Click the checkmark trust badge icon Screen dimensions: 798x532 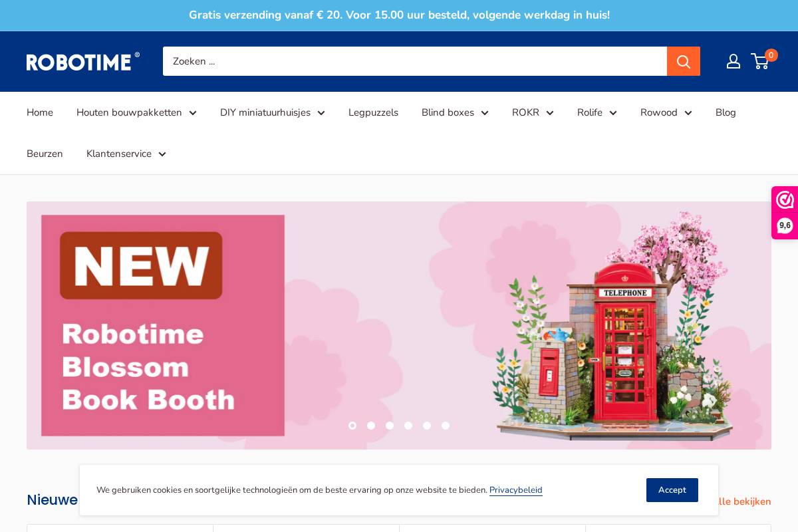point(785,199)
